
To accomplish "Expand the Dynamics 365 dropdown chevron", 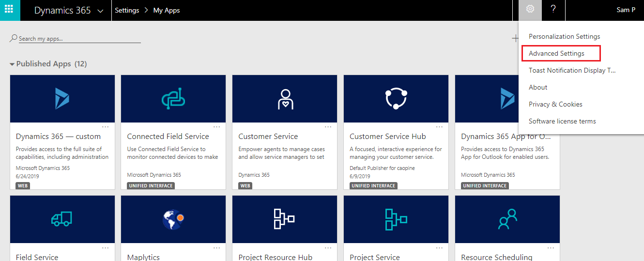I will (100, 11).
